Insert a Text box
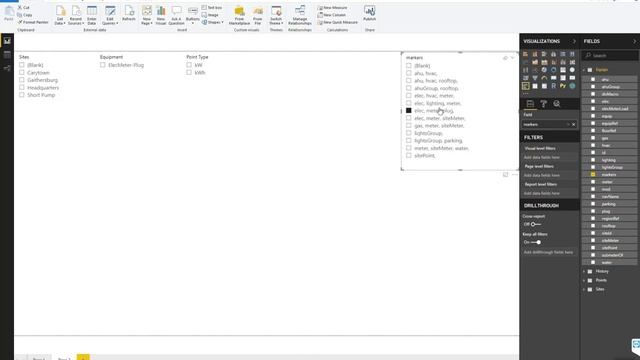The width and height of the screenshot is (640, 360). 212,7
